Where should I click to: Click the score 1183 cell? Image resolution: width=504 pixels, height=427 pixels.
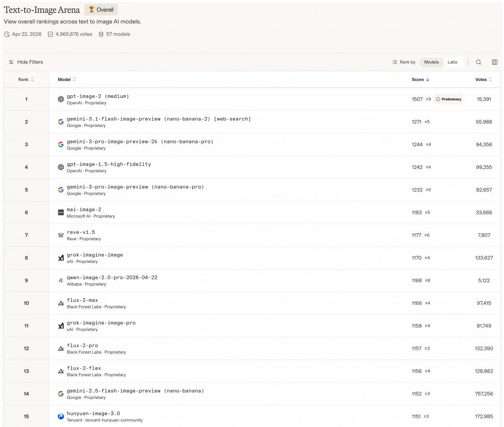417,212
